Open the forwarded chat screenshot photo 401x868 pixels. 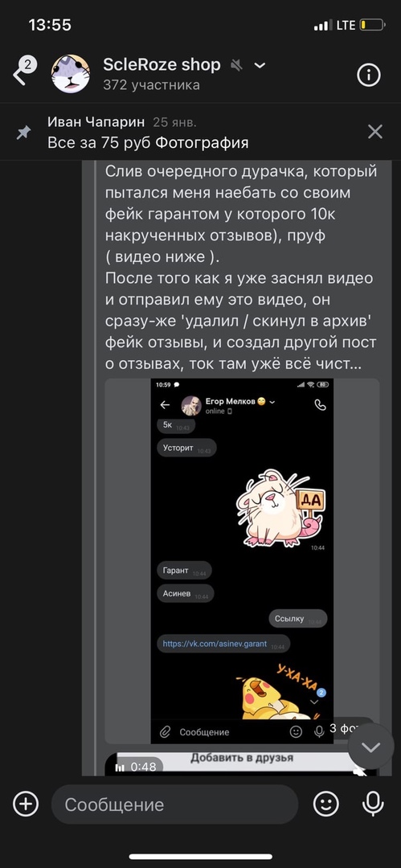pos(242,561)
